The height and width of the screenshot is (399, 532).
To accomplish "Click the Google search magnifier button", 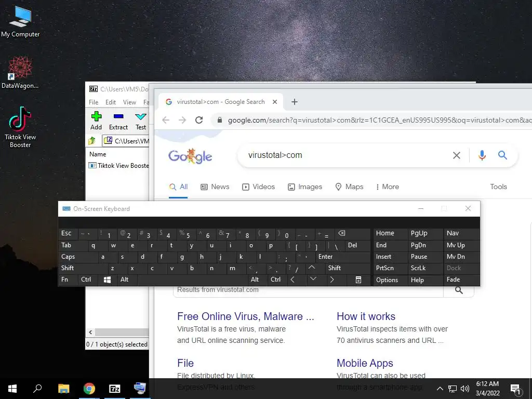I will click(502, 155).
